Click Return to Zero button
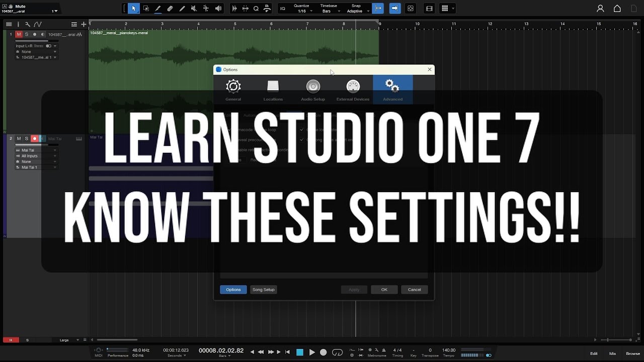This screenshot has height=362, width=644. [287, 352]
